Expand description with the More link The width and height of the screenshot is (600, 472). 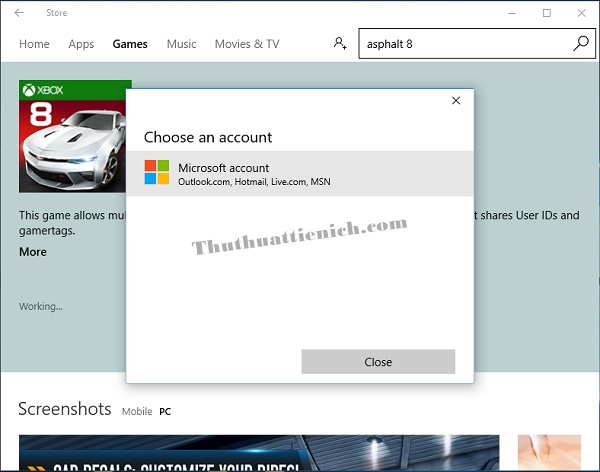pyautogui.click(x=33, y=252)
